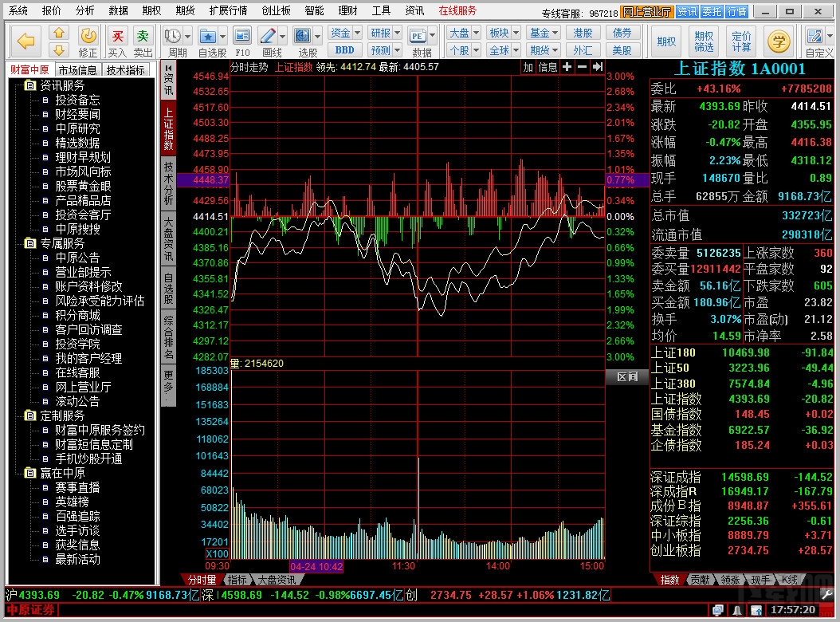Image resolution: width=840 pixels, height=622 pixels.
Task: Click the 定价计算 button
Action: pyautogui.click(x=741, y=41)
